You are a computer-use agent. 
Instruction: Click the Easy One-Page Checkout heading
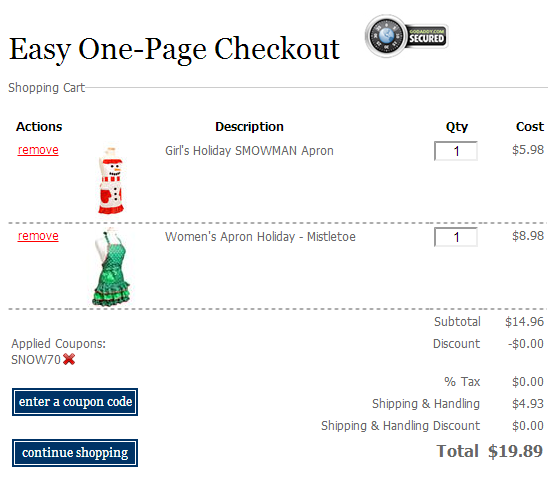[174, 49]
